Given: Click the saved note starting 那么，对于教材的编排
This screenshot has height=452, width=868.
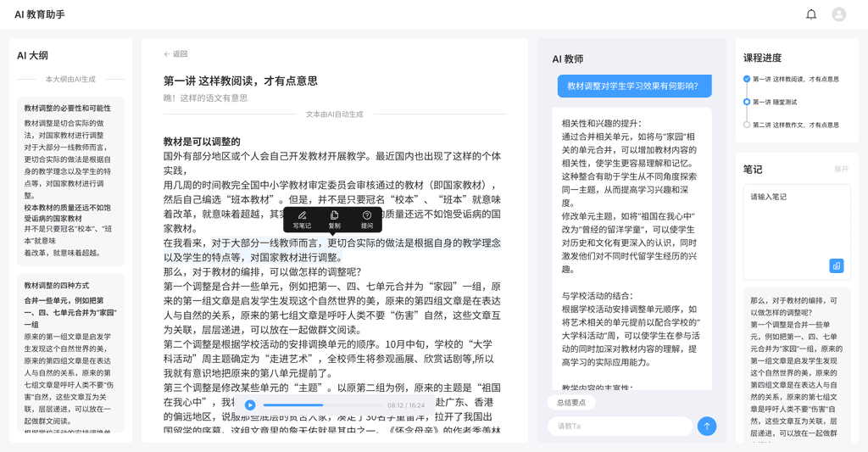Looking at the screenshot, I should (797, 366).
